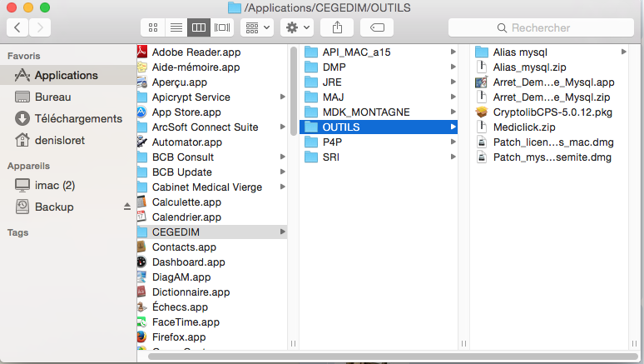Go back with the left chevron button

[x=17, y=27]
